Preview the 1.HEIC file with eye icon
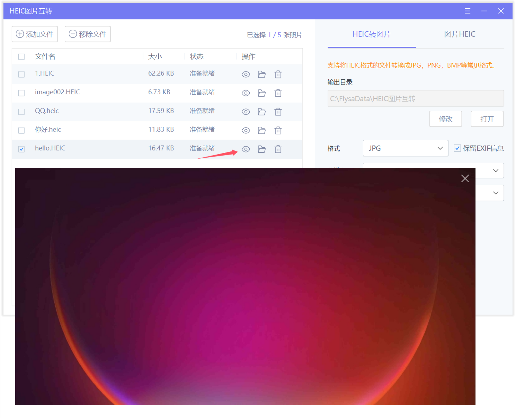The height and width of the screenshot is (420, 516). (246, 74)
